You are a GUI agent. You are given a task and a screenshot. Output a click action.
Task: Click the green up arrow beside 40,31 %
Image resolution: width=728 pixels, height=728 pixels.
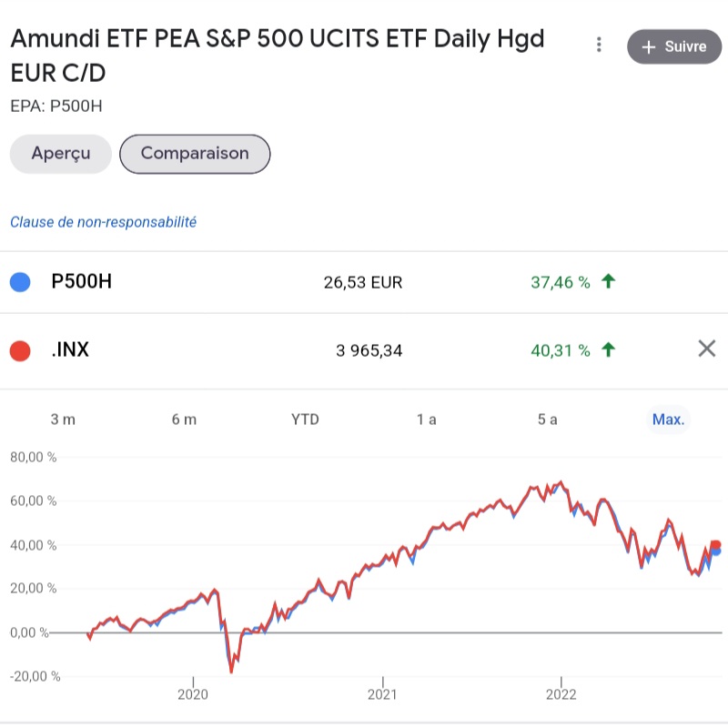(x=609, y=349)
